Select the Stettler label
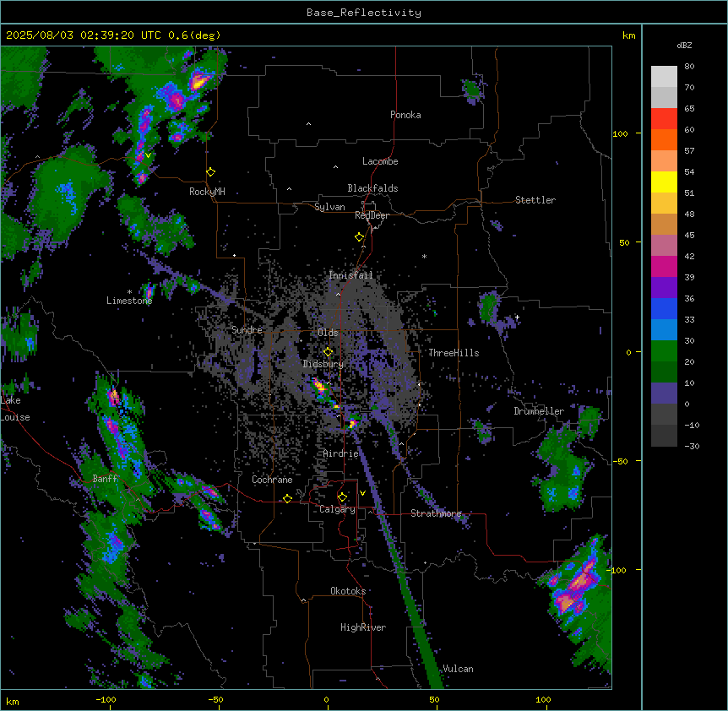 pyautogui.click(x=535, y=200)
